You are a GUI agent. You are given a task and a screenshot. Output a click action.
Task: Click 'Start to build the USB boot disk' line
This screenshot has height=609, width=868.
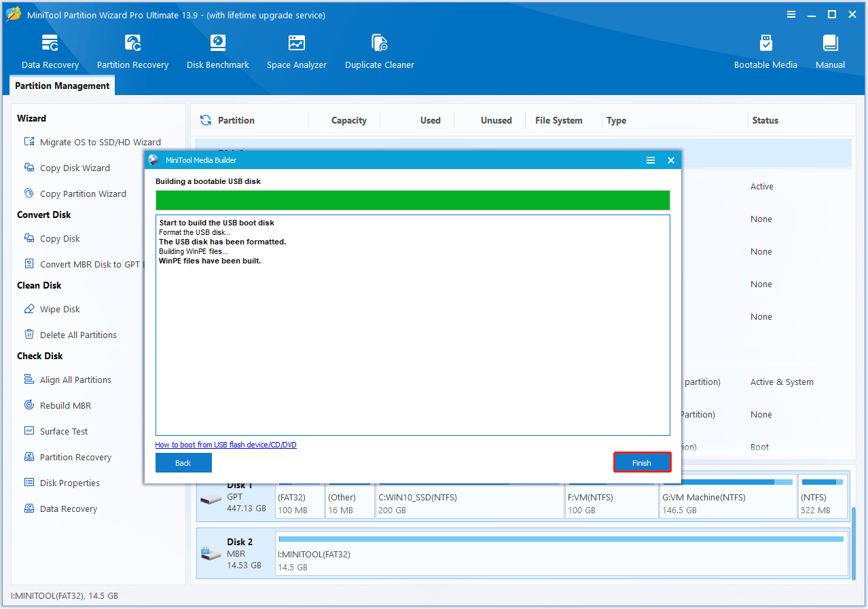tap(217, 223)
